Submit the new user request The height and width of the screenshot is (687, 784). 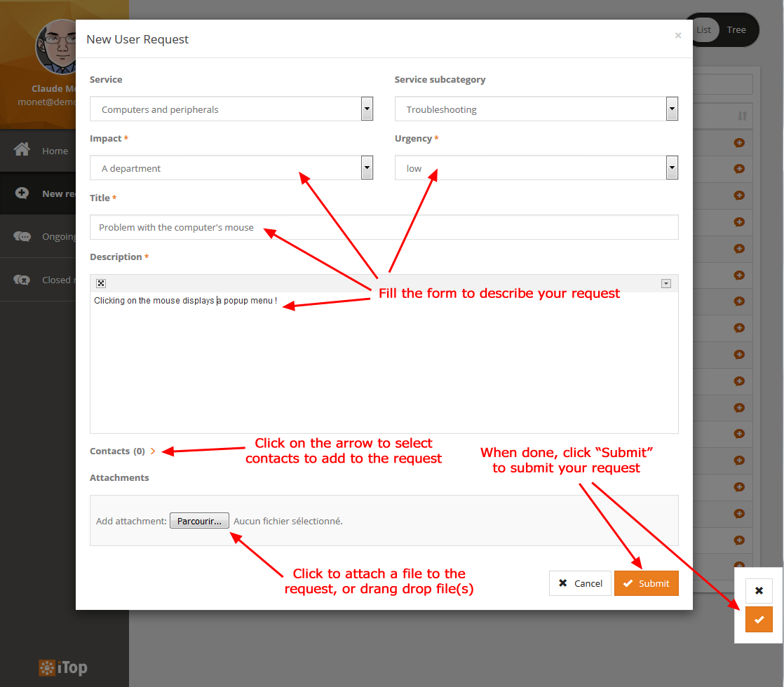646,583
